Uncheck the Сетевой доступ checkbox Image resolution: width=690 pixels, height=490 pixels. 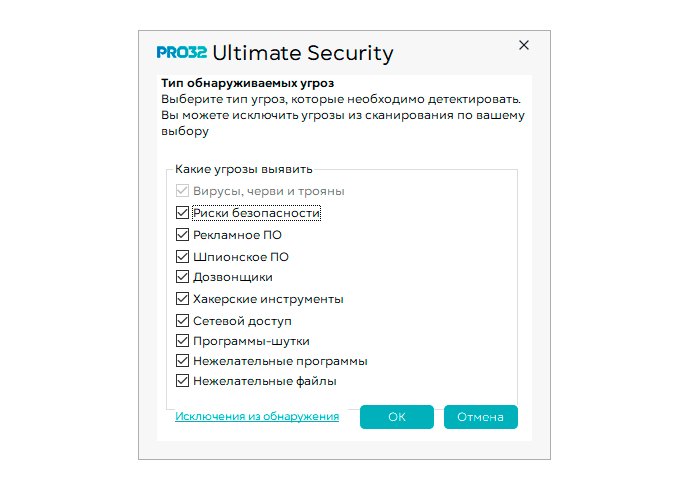tap(182, 321)
